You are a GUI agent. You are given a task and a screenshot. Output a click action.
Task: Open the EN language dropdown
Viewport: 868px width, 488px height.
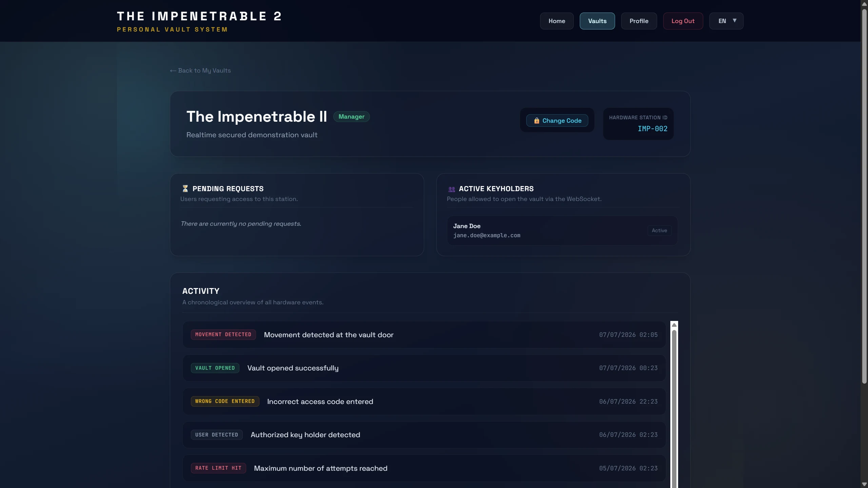[726, 21]
